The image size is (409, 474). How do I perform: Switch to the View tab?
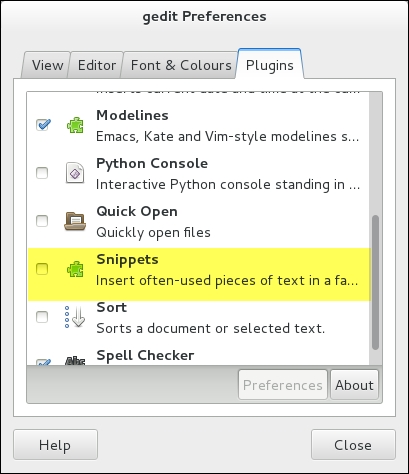pos(47,65)
